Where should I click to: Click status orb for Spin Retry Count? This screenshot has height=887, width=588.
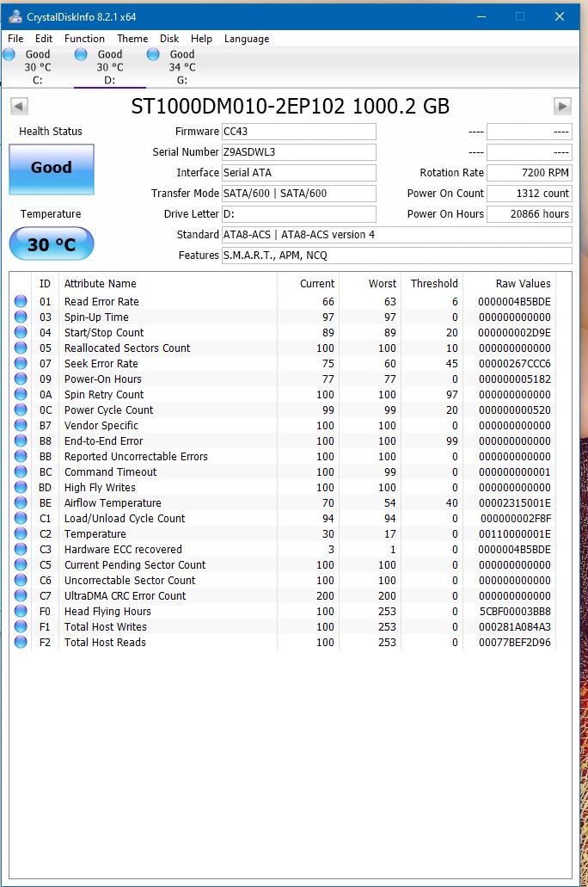[x=21, y=394]
